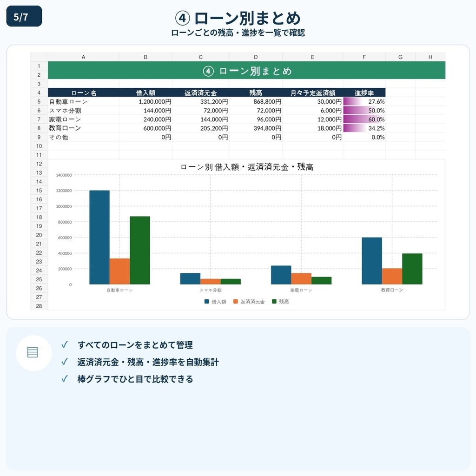Select column D header
This screenshot has width=476, height=476.
coord(256,57)
